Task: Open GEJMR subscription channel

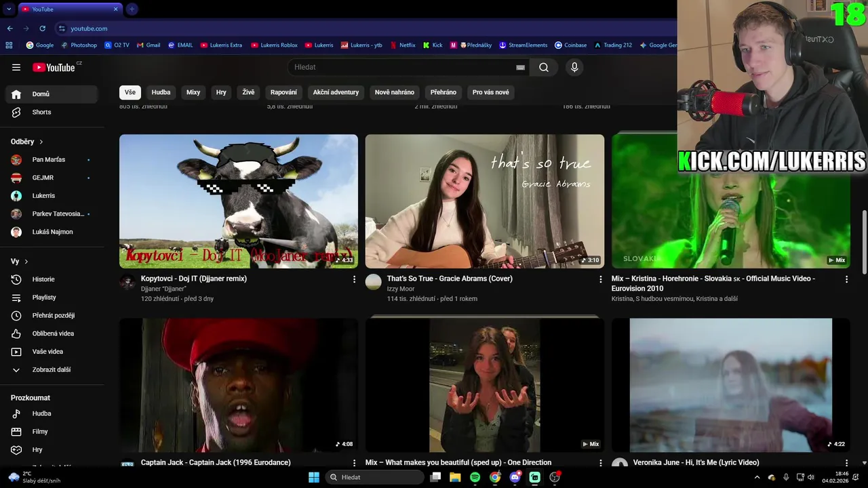Action: tap(52, 178)
